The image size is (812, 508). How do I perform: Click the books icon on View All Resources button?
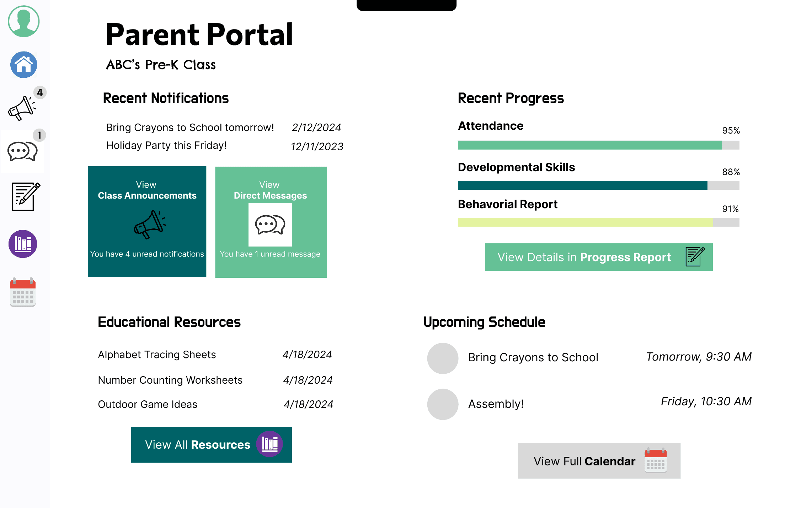pos(271,444)
